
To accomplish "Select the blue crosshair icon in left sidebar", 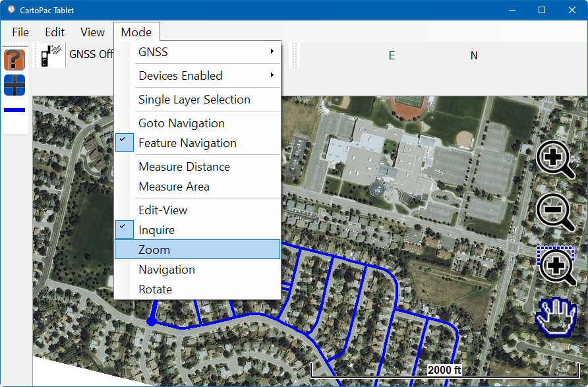I will coord(15,85).
